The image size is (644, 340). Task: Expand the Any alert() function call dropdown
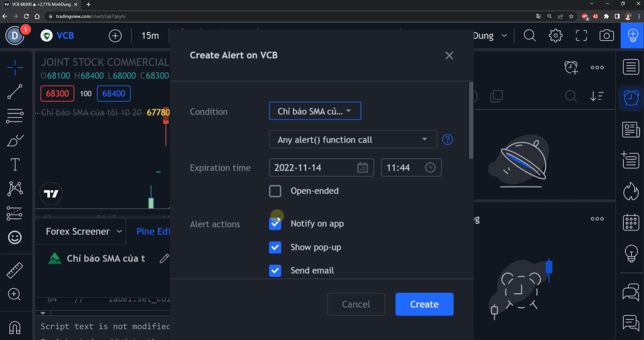click(x=353, y=140)
